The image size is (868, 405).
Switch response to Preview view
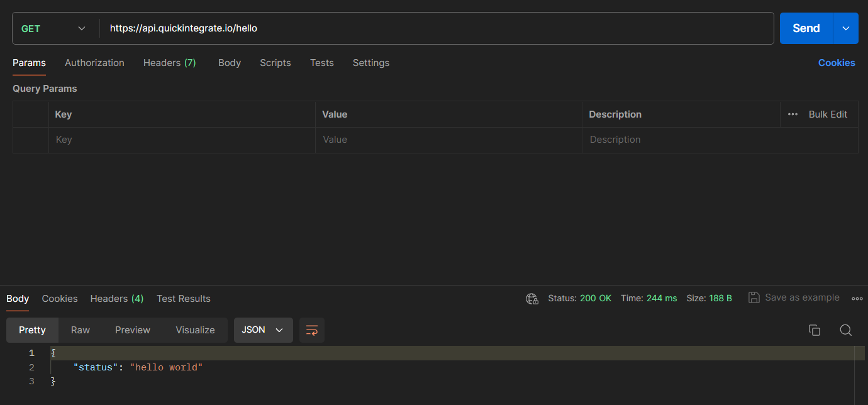[x=133, y=330]
